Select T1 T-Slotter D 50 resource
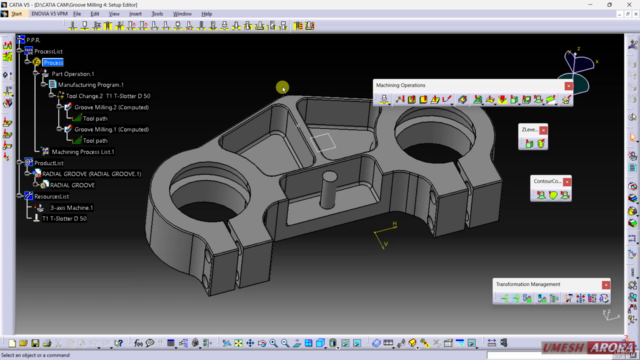 [64, 218]
